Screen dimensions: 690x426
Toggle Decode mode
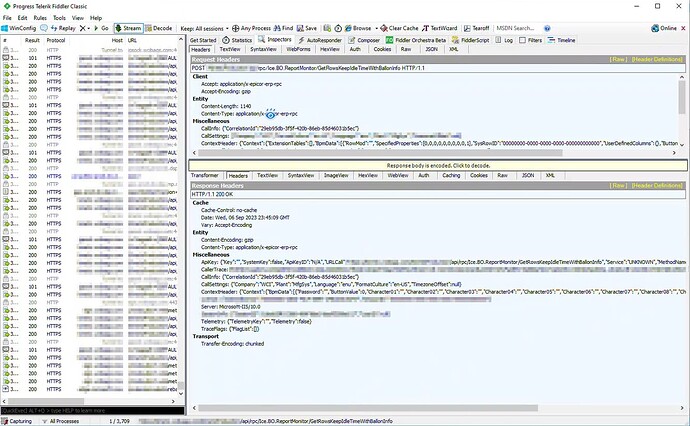158,28
